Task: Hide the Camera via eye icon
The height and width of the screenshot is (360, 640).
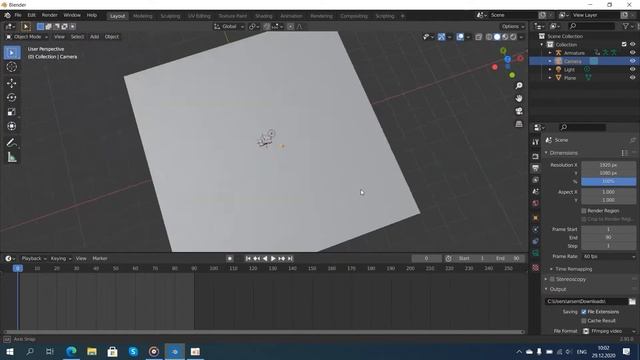Action: point(632,61)
